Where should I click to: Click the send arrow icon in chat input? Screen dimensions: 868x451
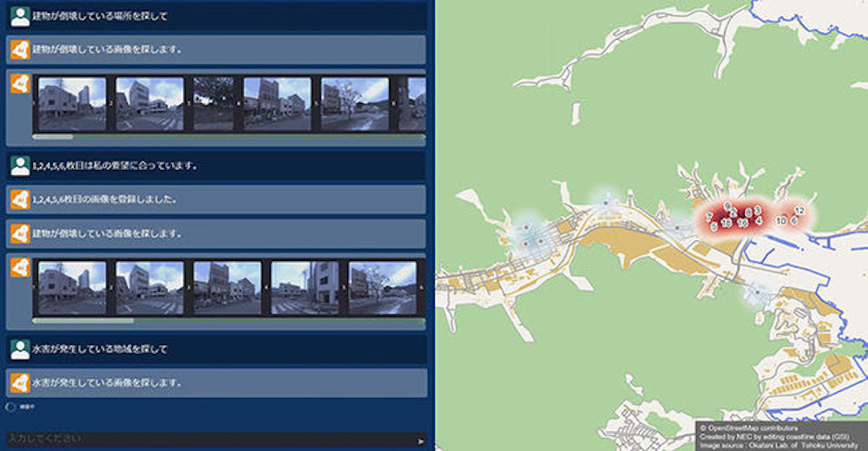click(421, 441)
